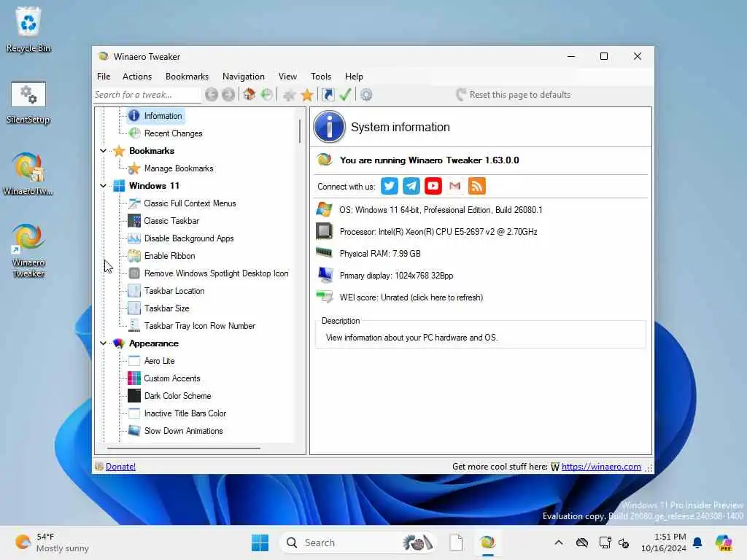747x560 pixels.
Task: Select Winaero Tweaker desktop shortcut
Action: [x=28, y=251]
